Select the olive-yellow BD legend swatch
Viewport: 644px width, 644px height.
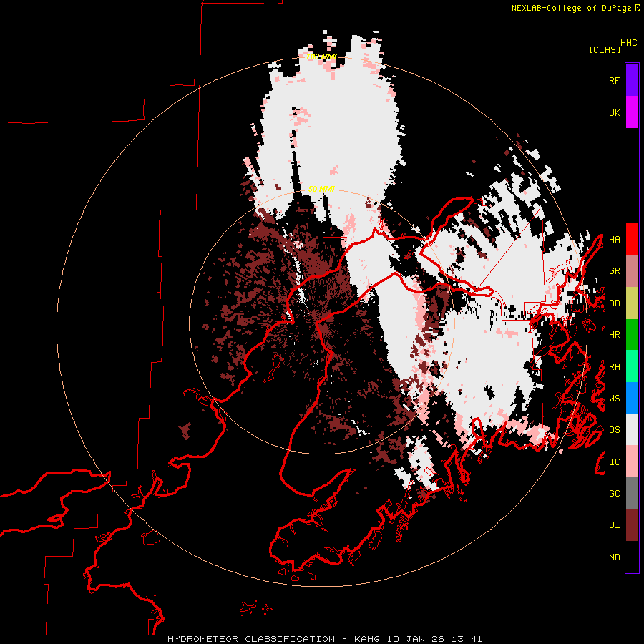632,303
